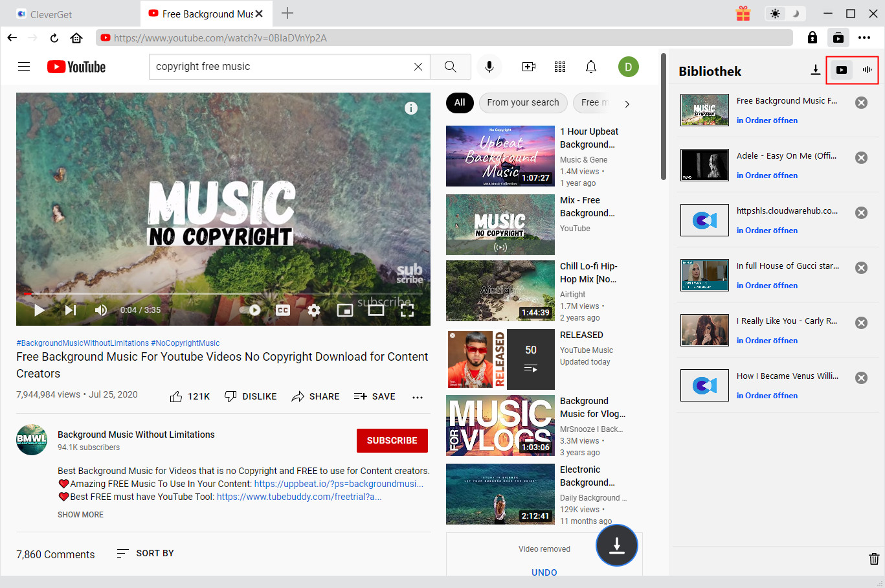Click the blue floating download button

616,545
